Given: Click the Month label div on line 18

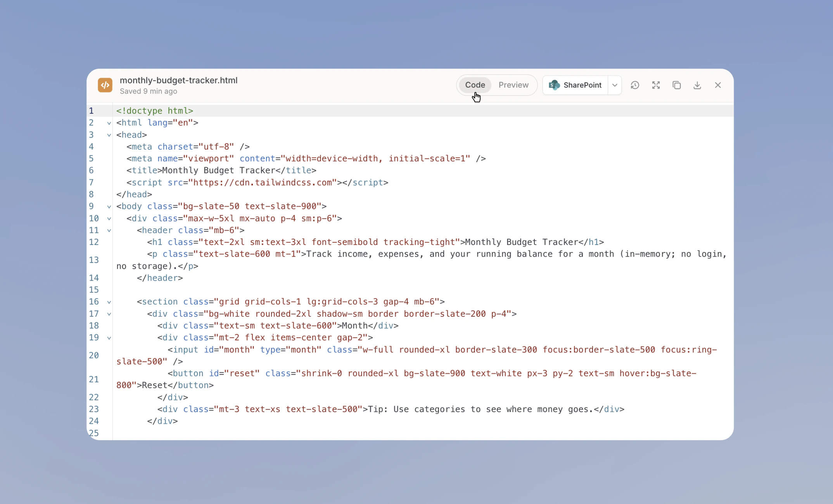Looking at the screenshot, I should click(278, 326).
